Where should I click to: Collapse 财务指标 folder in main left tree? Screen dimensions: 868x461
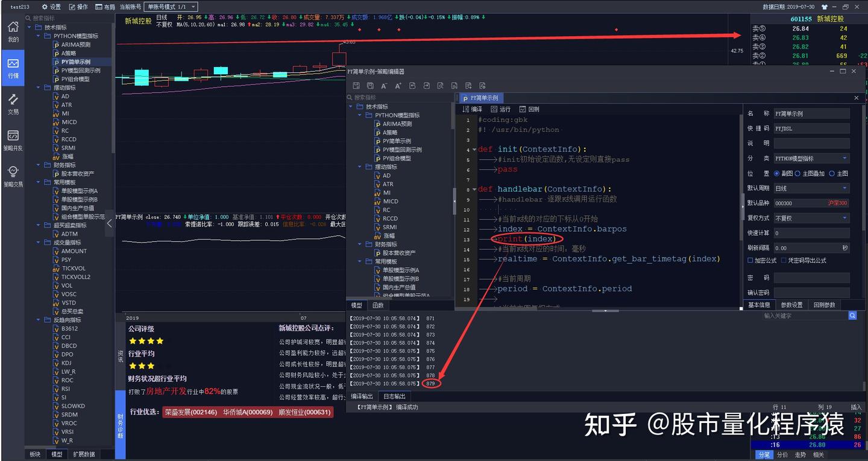39,165
